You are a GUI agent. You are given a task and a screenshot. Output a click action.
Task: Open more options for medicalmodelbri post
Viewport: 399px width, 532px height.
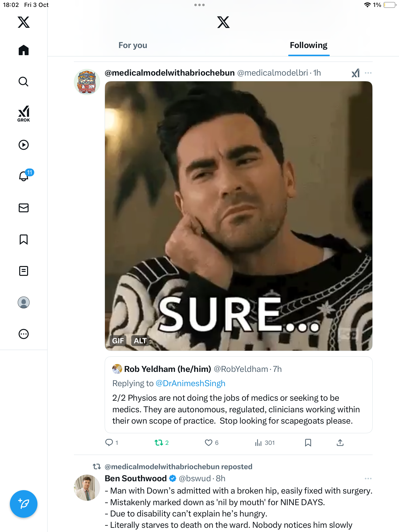click(x=368, y=73)
